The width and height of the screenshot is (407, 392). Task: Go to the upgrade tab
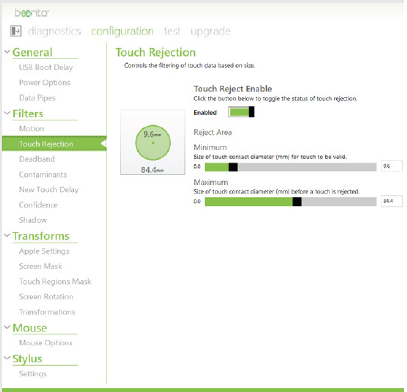(x=210, y=31)
